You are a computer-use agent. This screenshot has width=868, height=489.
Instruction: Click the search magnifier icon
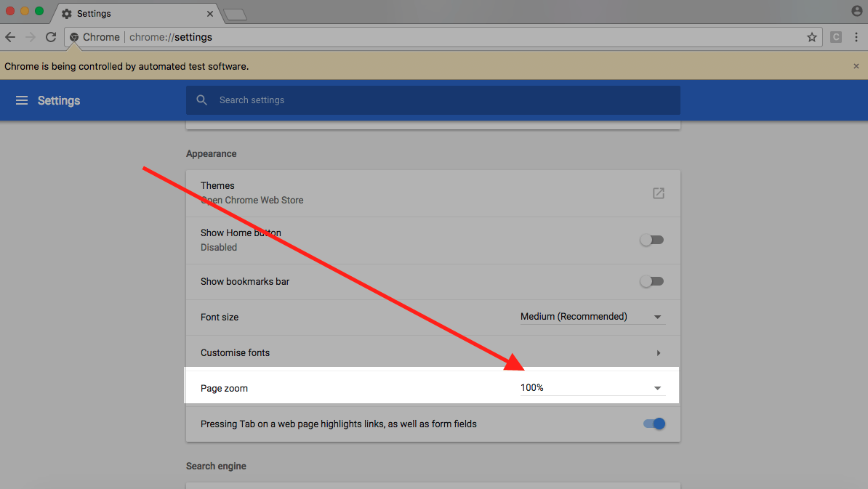(x=202, y=100)
